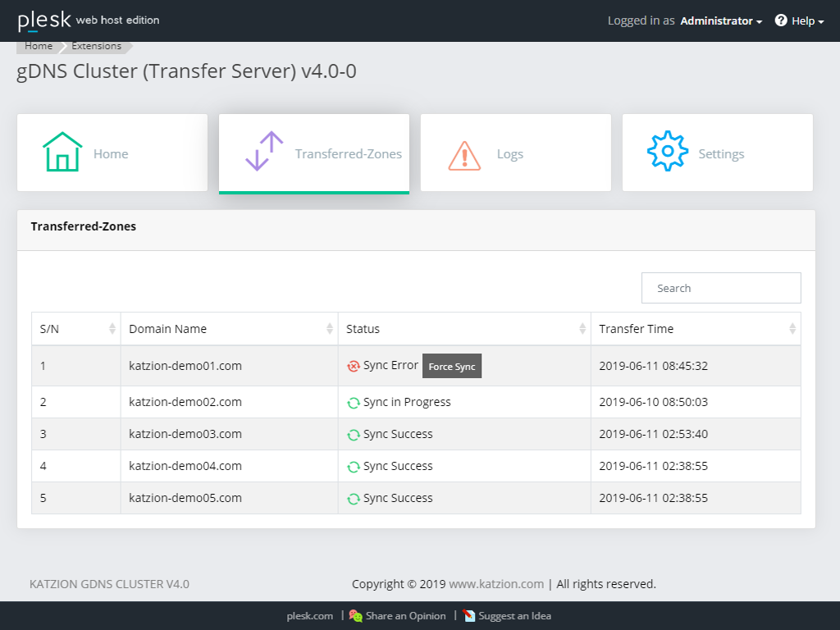Click the Plesk logo in header
Image resolution: width=840 pixels, height=630 pixels.
click(x=44, y=21)
